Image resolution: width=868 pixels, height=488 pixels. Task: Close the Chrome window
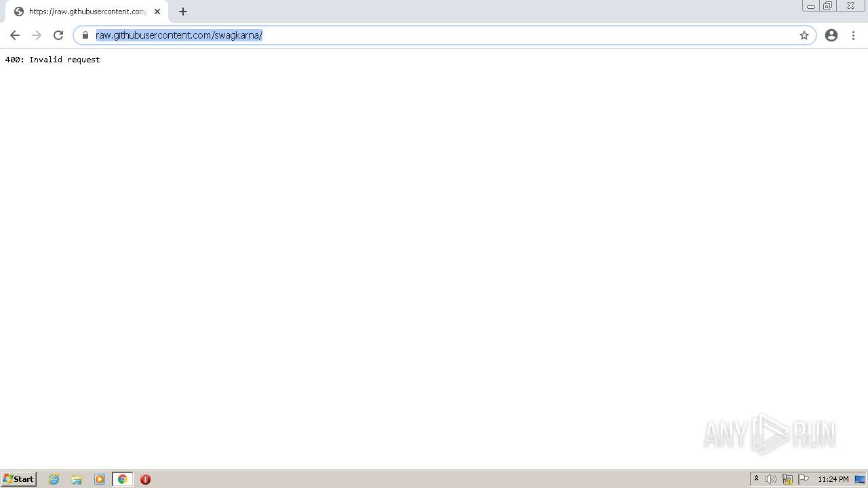pos(850,6)
